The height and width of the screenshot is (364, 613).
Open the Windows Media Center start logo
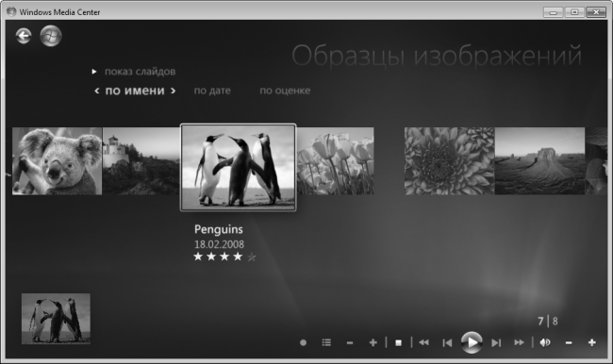[x=51, y=36]
